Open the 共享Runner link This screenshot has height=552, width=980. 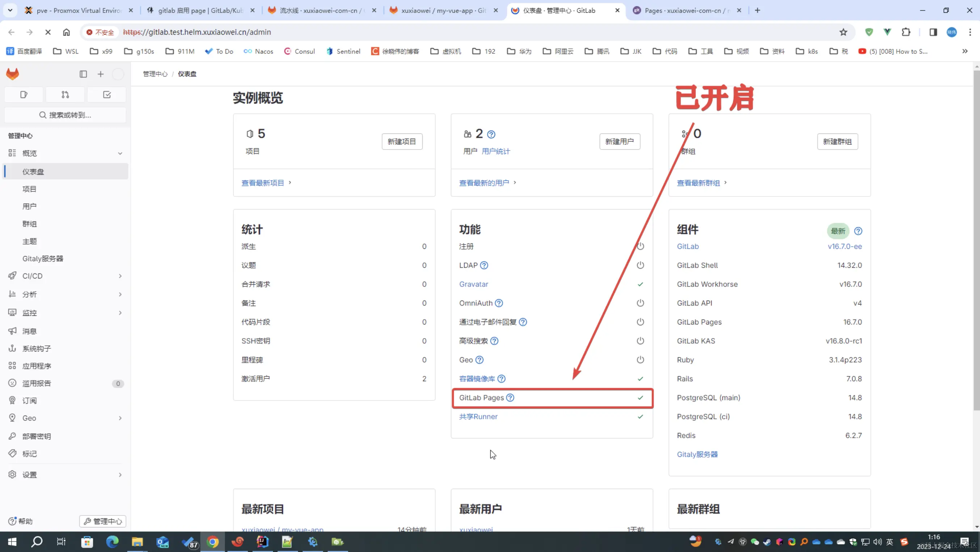(x=478, y=417)
